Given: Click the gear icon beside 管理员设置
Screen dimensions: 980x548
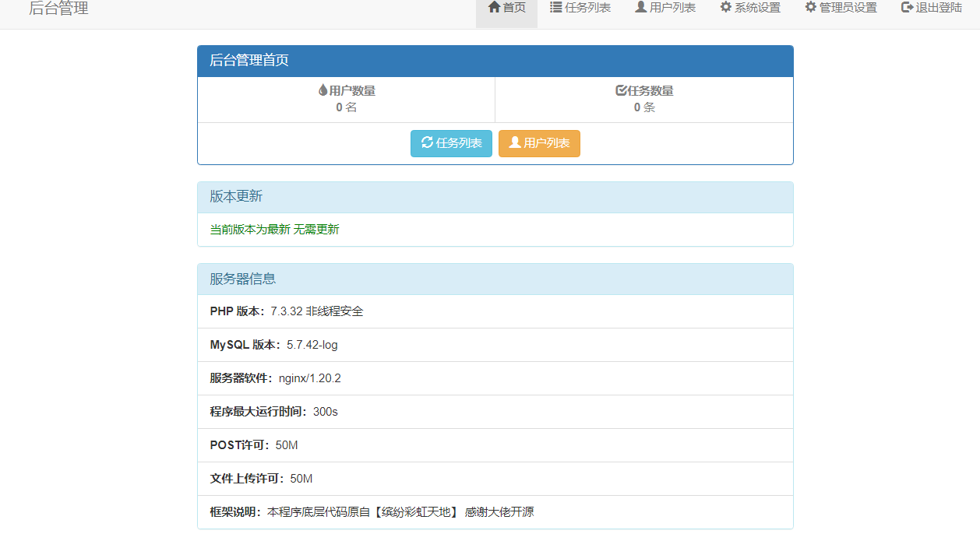Looking at the screenshot, I should pyautogui.click(x=811, y=7).
